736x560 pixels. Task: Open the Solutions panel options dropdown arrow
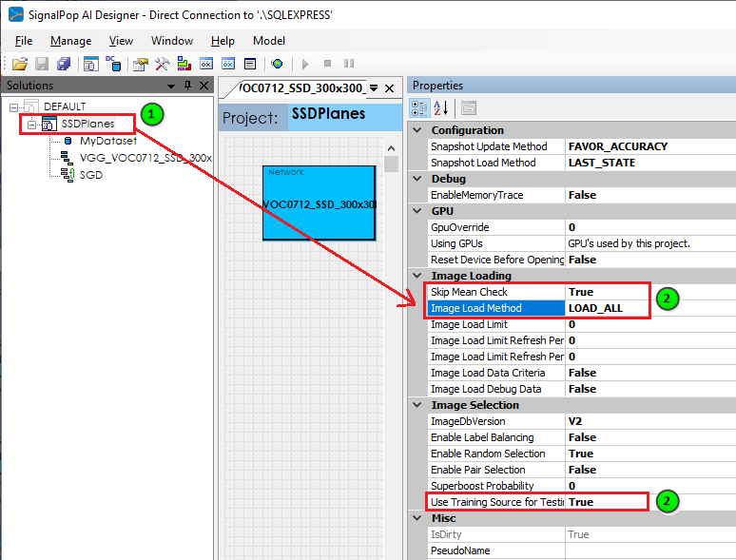tap(171, 86)
